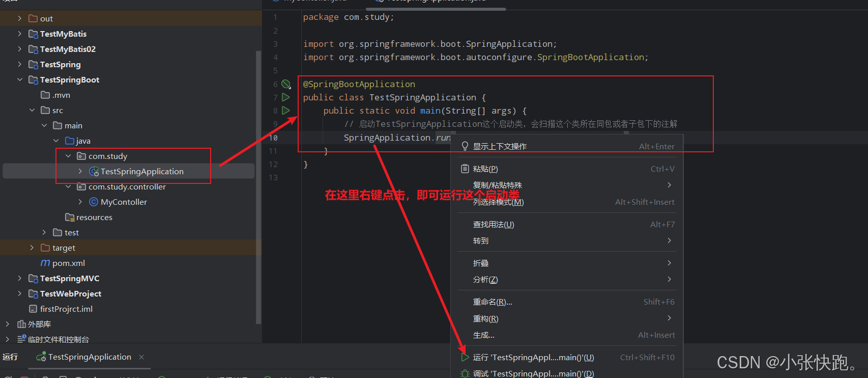The height and width of the screenshot is (378, 868).
Task: Close the TestSpringApplication run tab
Action: [141, 357]
